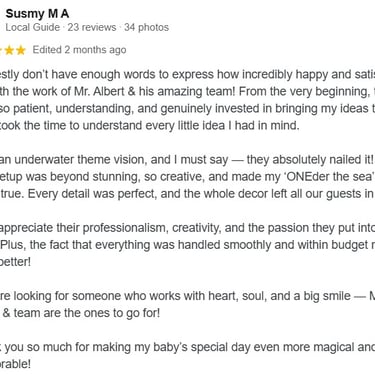Viewport: 375px width, 375px height.
Task: Click the rightmost gold rating star
Action: (x=21, y=50)
